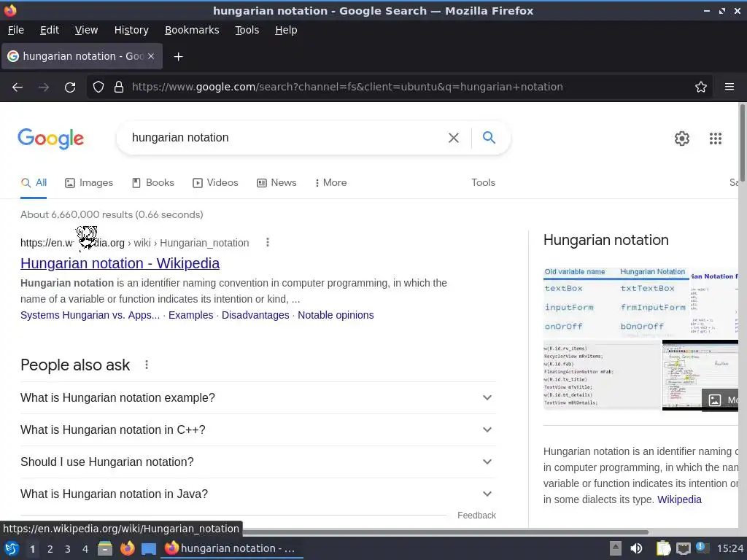
Task: Open the update notification tray icon
Action: tap(703, 548)
